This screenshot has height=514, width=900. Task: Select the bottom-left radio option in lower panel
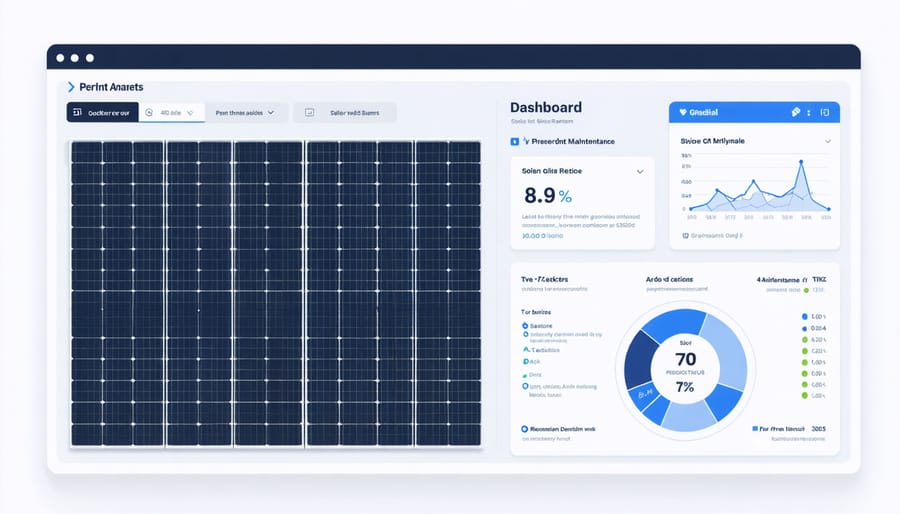[x=524, y=428]
